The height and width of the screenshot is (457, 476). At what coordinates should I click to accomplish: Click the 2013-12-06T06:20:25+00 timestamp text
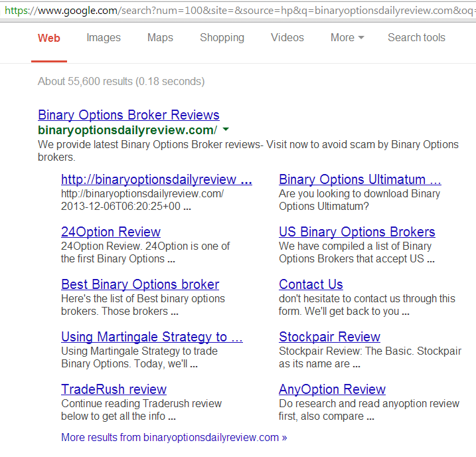pos(121,207)
